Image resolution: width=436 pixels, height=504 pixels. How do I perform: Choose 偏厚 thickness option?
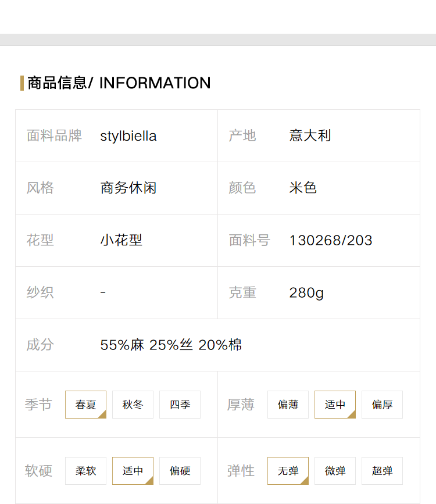[x=382, y=405]
